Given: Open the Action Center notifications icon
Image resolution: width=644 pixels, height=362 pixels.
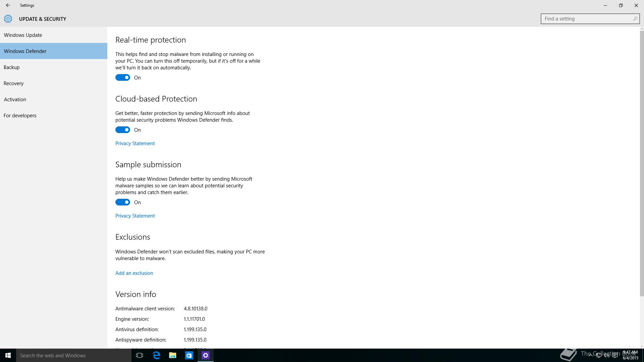Looking at the screenshot, I should tap(615, 355).
